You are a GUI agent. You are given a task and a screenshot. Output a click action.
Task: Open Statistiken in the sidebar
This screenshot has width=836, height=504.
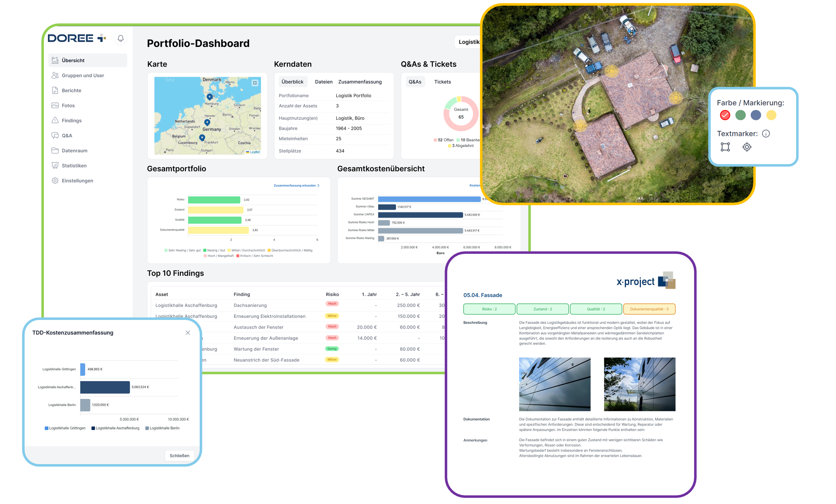pos(74,165)
